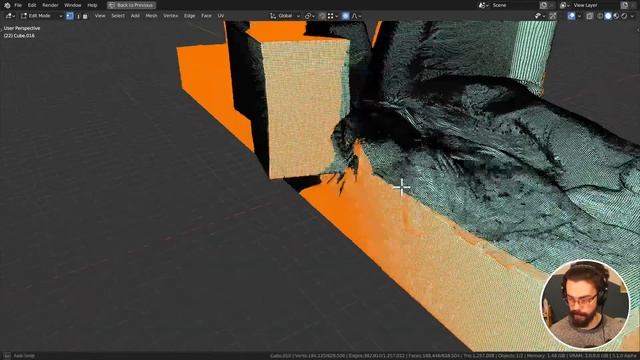Switch to wireframe viewport shading

[x=600, y=16]
